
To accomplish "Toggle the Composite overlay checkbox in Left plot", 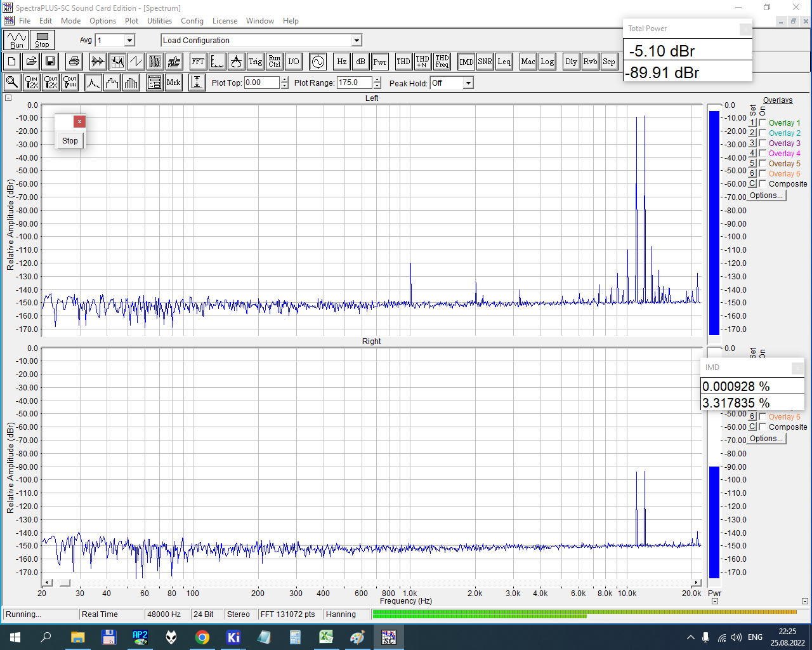I will tap(763, 184).
